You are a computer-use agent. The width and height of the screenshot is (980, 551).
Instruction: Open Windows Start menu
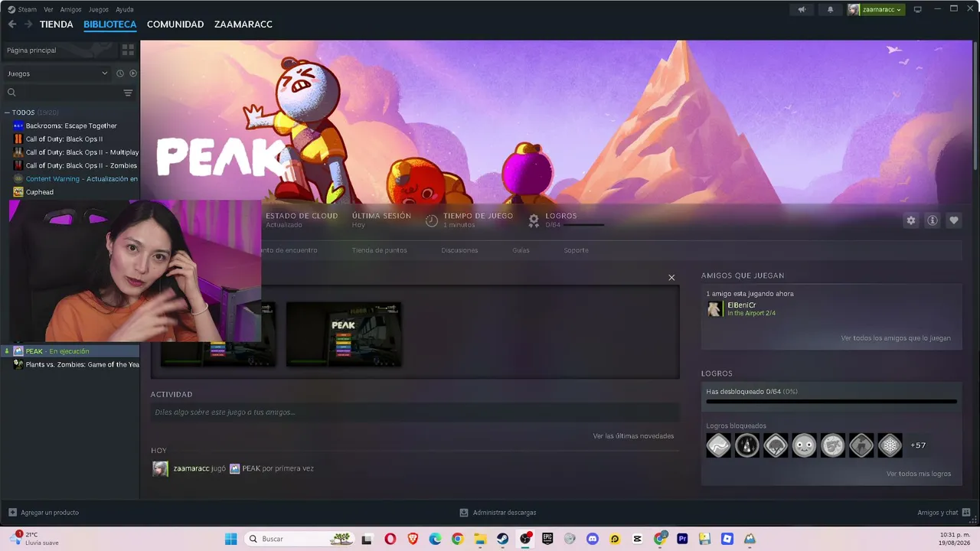coord(230,539)
